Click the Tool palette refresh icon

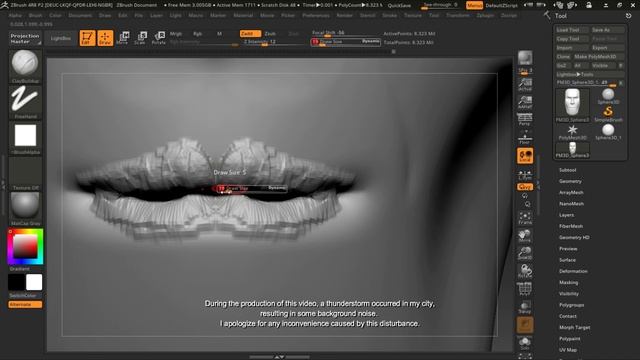628,16
